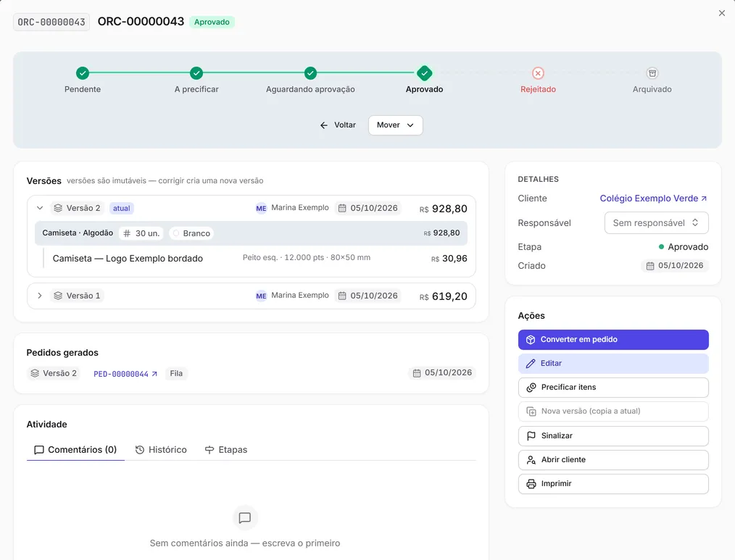Screen dimensions: 735x560
Task: Click the pencil icon in Editar
Action: pos(531,364)
